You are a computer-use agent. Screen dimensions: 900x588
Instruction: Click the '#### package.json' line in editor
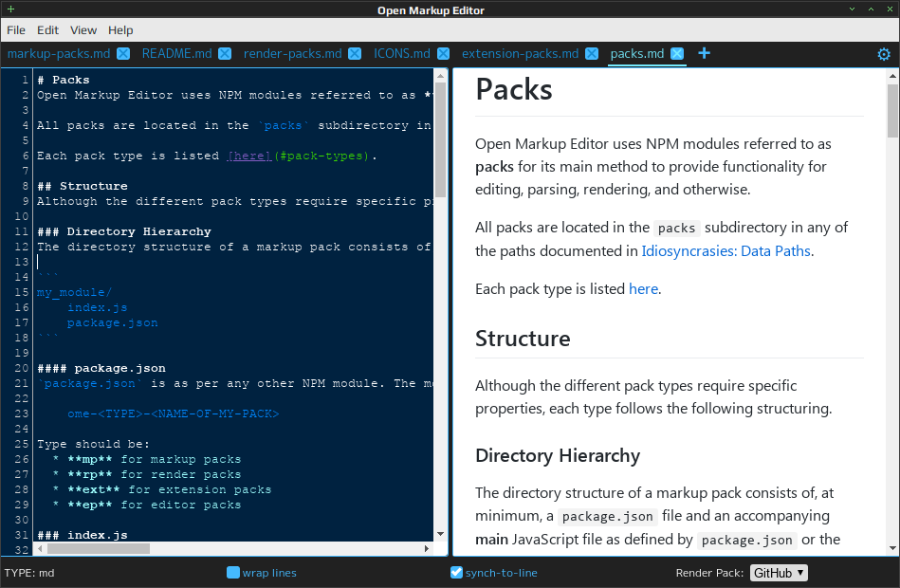[x=101, y=368]
